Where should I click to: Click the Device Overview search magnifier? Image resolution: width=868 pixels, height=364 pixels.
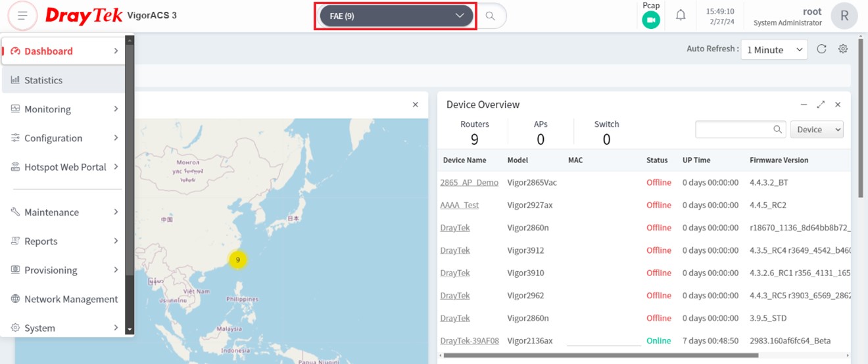tap(778, 129)
